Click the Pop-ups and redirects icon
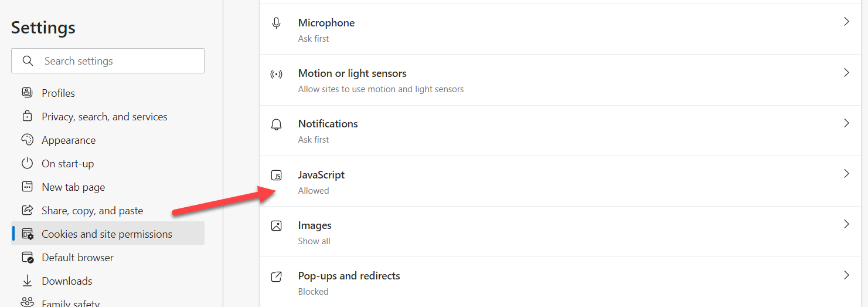This screenshot has width=868, height=307. click(276, 276)
